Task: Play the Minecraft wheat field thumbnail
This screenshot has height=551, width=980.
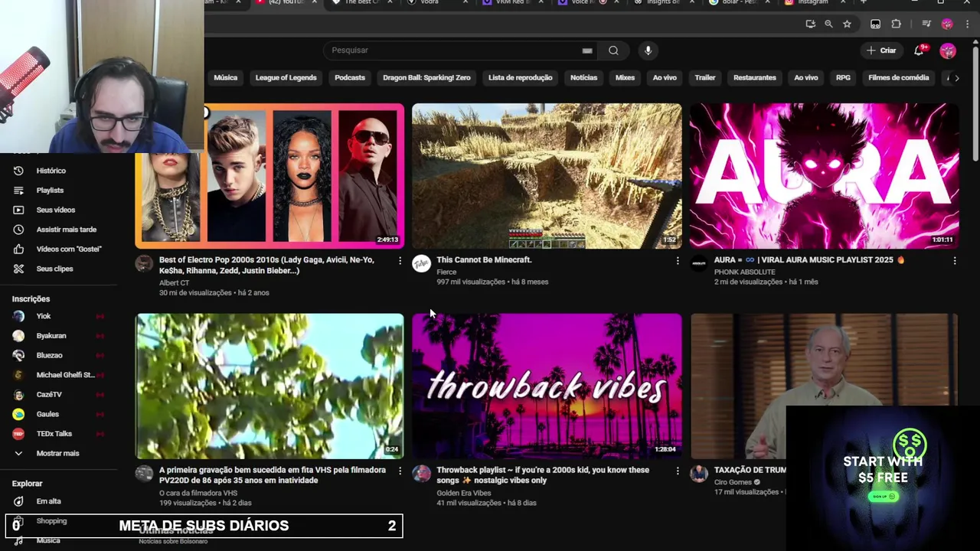Action: (547, 176)
